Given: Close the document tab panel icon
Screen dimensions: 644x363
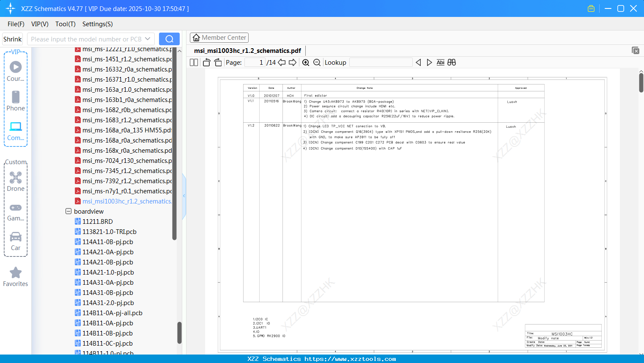Looking at the screenshot, I should [635, 50].
